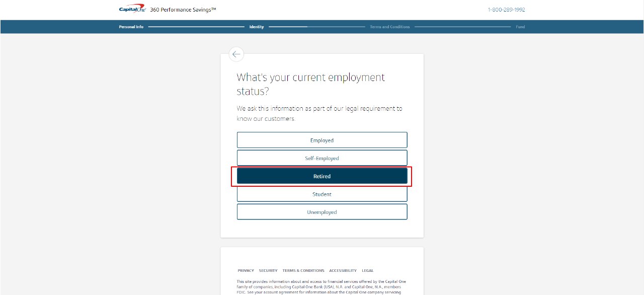Visit the Accessibility footer link
Viewport: 644px width, 295px height.
pyautogui.click(x=343, y=270)
